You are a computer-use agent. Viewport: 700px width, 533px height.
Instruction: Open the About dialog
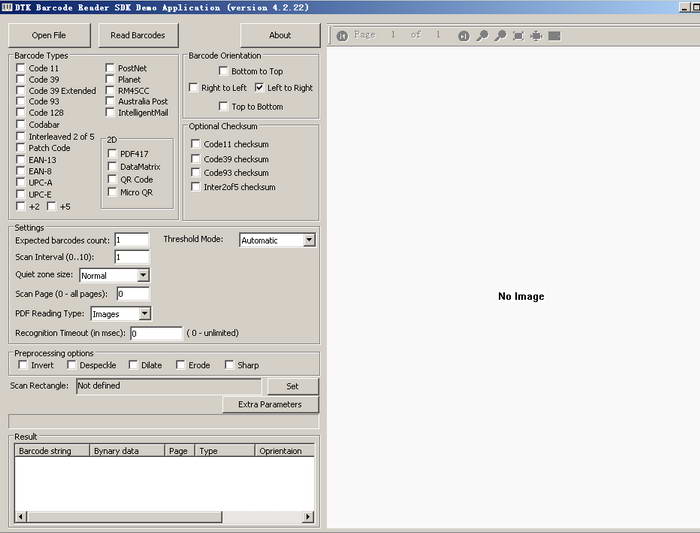click(x=280, y=35)
